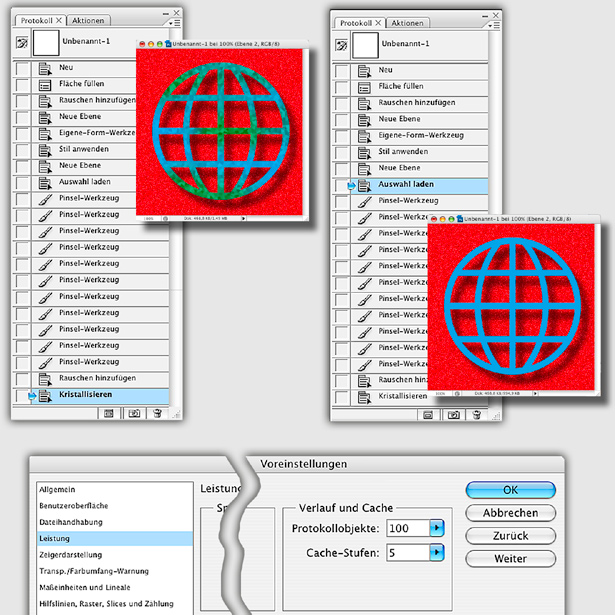Viewport: 615px width, 615px height.
Task: Select Leistung in preferences list
Action: point(115,539)
